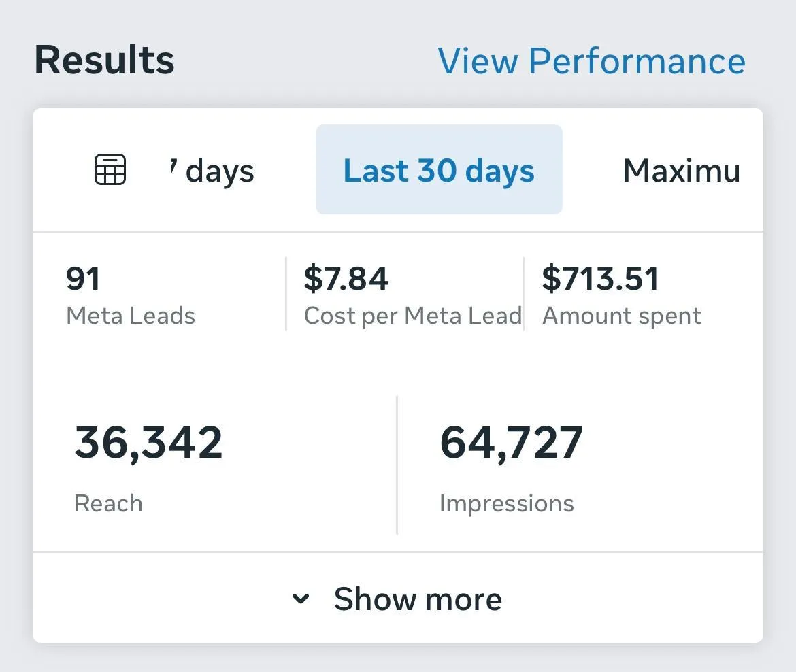Click the 64,727 impressions figure
The width and height of the screenshot is (796, 672).
511,442
